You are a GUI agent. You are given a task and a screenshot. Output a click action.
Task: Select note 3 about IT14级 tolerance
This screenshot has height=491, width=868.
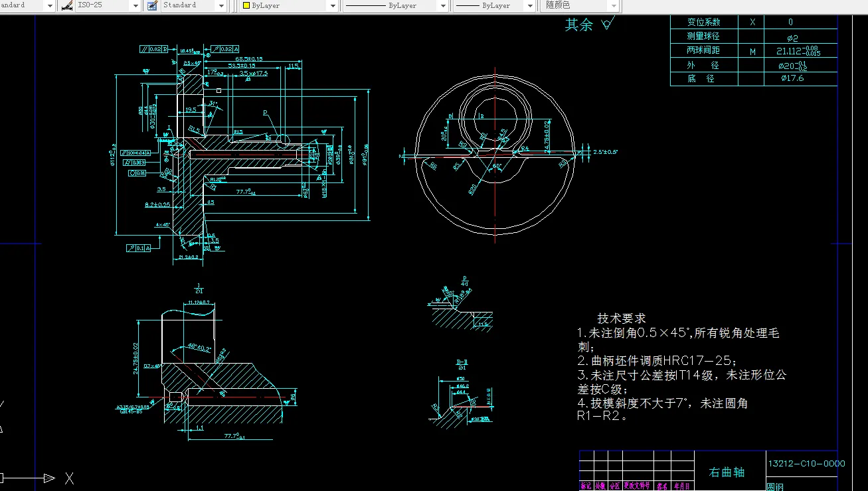pos(681,382)
